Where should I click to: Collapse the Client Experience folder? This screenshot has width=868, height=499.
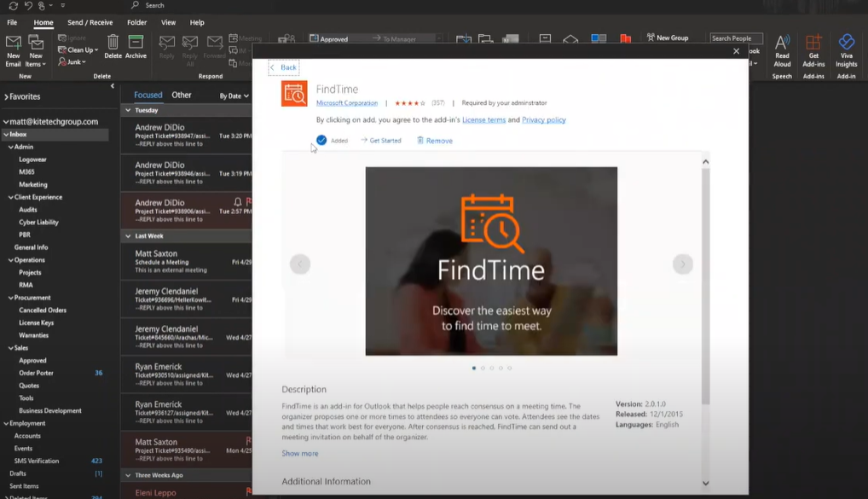(x=11, y=197)
